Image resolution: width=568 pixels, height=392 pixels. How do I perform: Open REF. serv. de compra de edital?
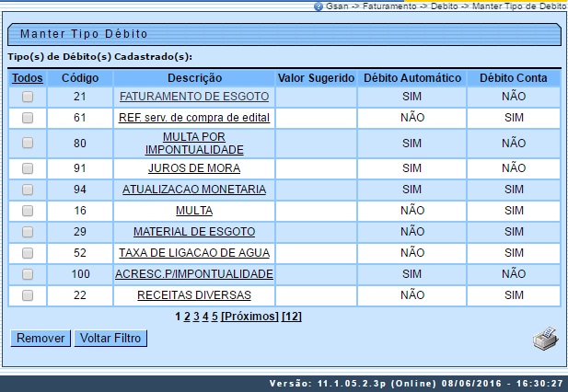pos(194,118)
